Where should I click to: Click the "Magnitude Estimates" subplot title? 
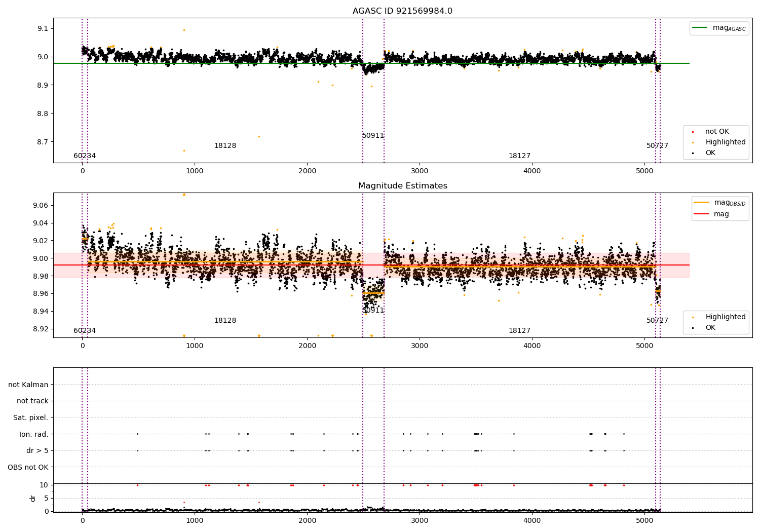click(x=402, y=186)
